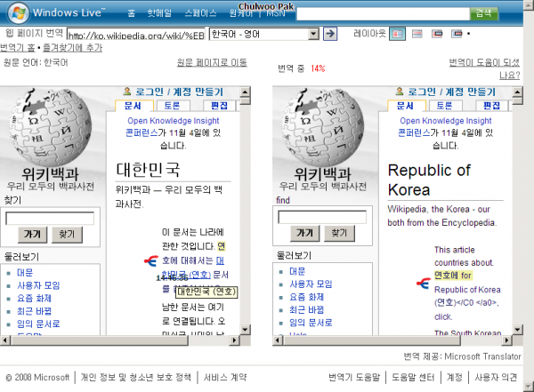Click the scroll-up arrow of original pane

[x=246, y=92]
